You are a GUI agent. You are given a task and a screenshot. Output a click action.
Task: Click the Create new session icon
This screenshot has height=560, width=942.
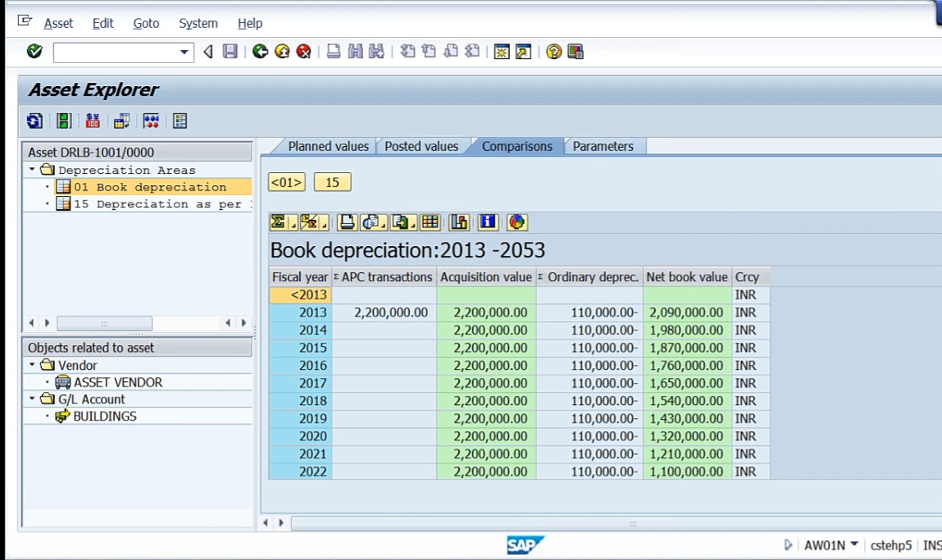click(502, 52)
